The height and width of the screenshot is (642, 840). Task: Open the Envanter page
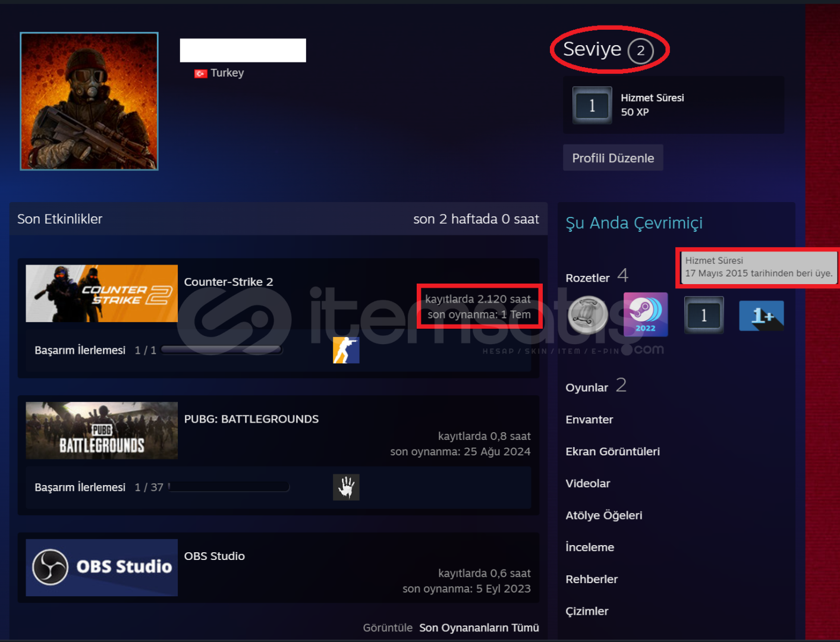point(589,420)
